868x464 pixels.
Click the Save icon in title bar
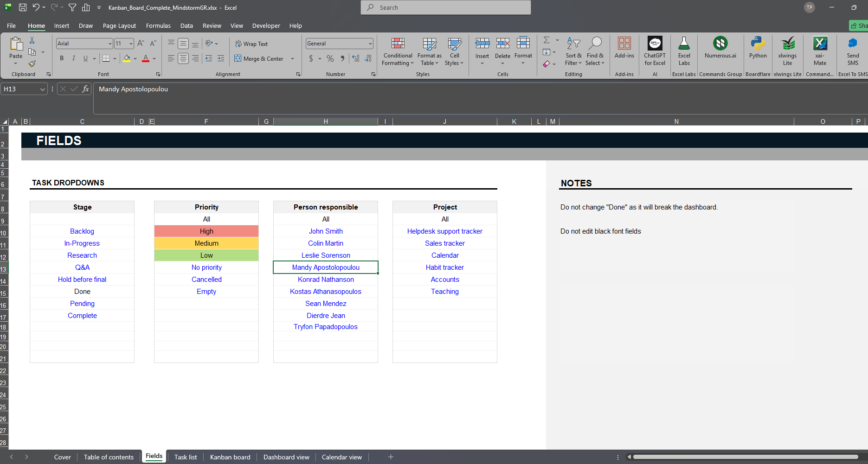click(23, 7)
